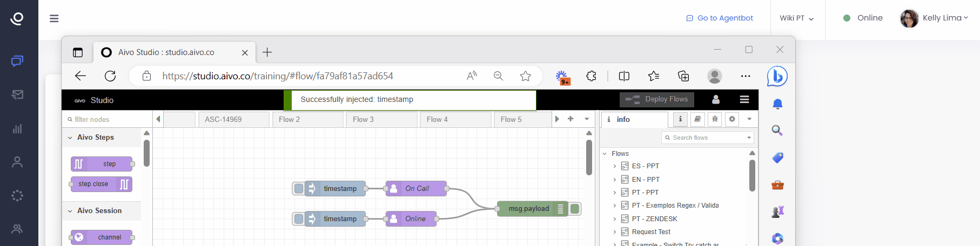The width and height of the screenshot is (980, 246).
Task: Zoom browser page with the magnifier icon
Action: click(x=498, y=76)
